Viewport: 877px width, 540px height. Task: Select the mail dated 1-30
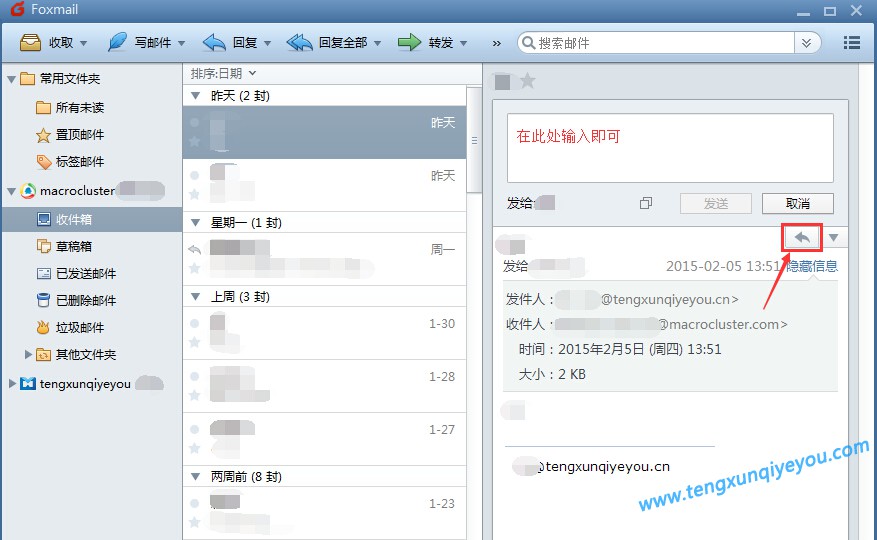[x=324, y=333]
